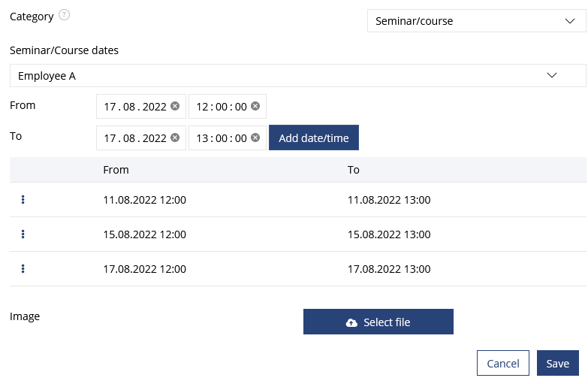Select the '15.08.2022 12:00' From cell

tap(145, 234)
